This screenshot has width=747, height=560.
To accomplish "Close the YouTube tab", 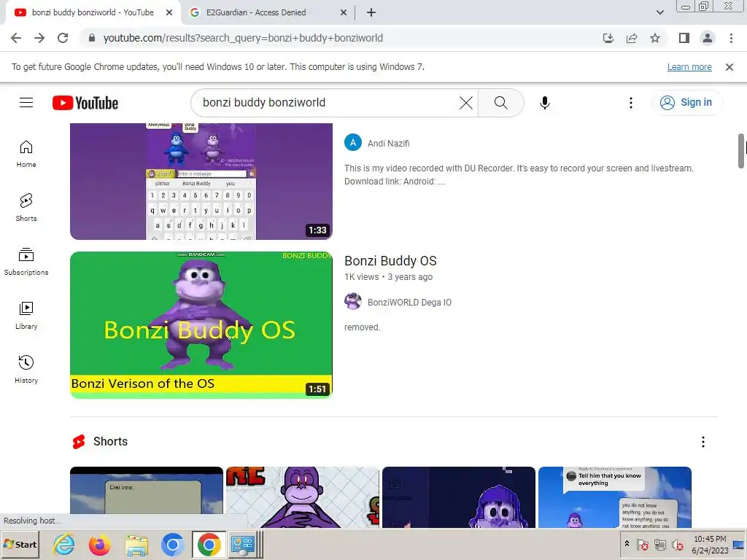I will pos(169,12).
